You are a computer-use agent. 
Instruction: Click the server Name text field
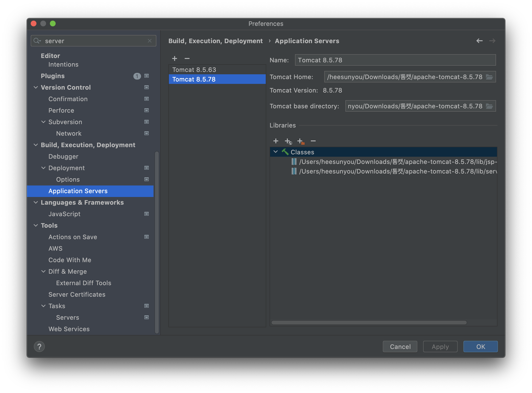[x=395, y=60]
